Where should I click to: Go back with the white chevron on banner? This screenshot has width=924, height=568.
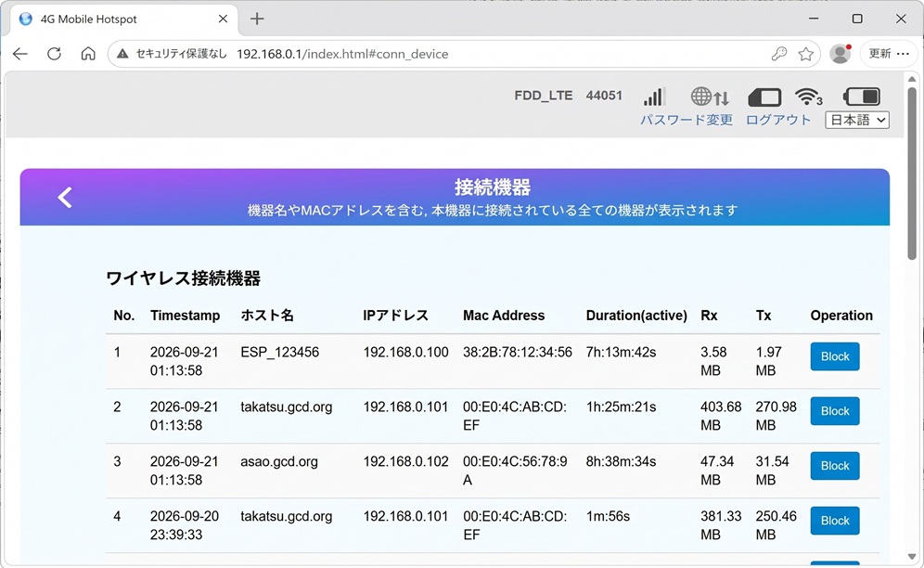point(65,197)
